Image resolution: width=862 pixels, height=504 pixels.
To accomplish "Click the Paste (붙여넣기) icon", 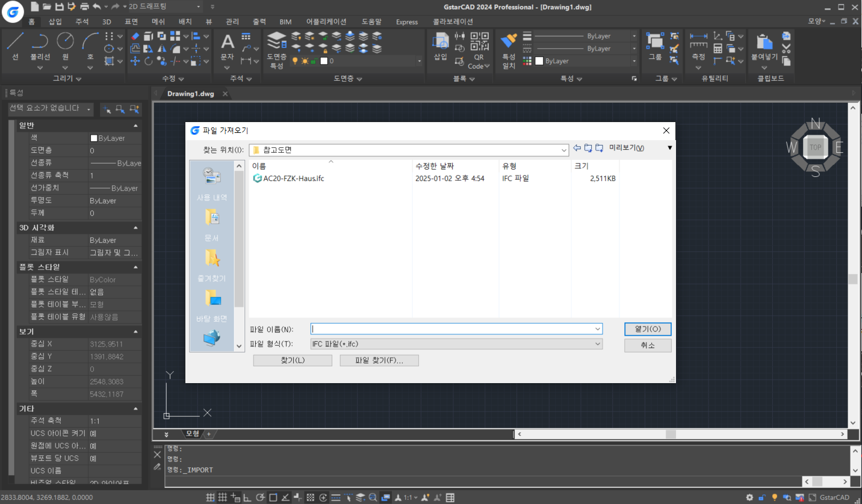I will pyautogui.click(x=764, y=47).
